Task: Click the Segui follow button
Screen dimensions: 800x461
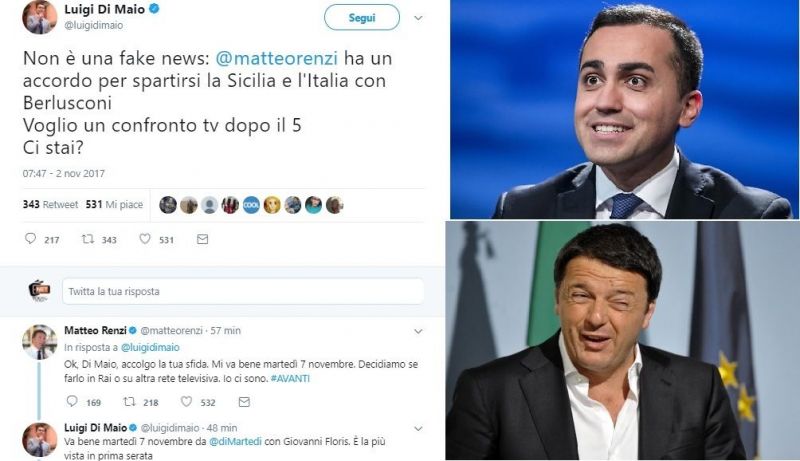Action: [x=362, y=17]
